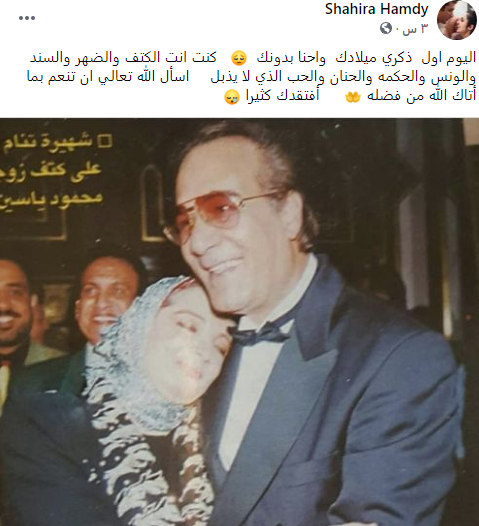Click the open palms emoji in post
Screen dimensions: 479x526
tap(353, 97)
